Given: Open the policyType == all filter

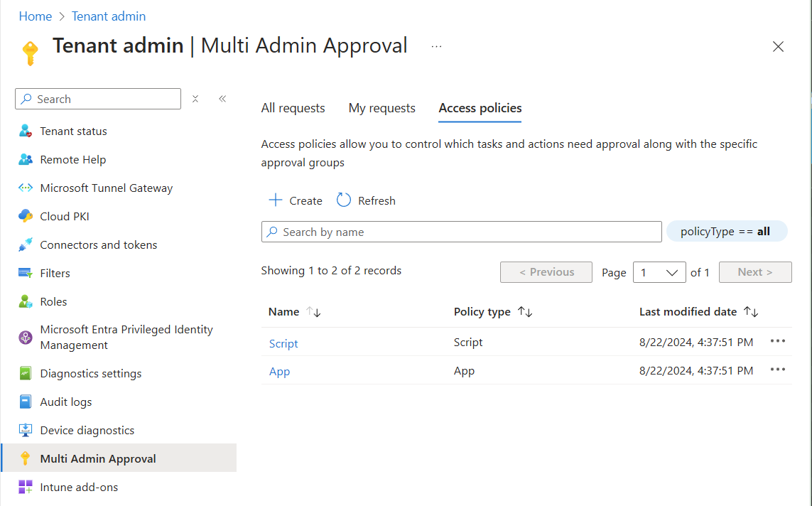Looking at the screenshot, I should point(727,232).
